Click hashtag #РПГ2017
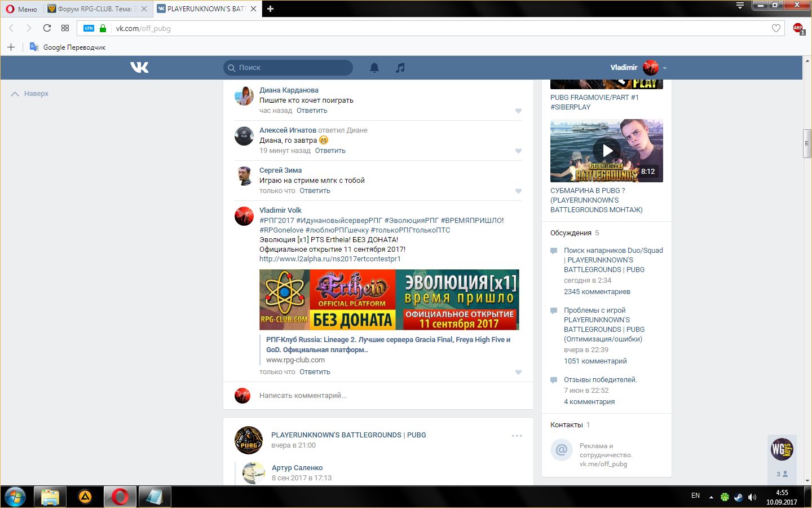The width and height of the screenshot is (812, 508). [x=277, y=221]
